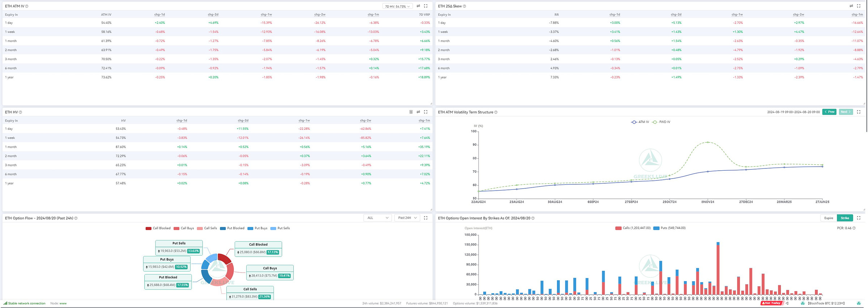The image size is (868, 308).
Task: Click the Node: www status entry
Action: point(58,303)
